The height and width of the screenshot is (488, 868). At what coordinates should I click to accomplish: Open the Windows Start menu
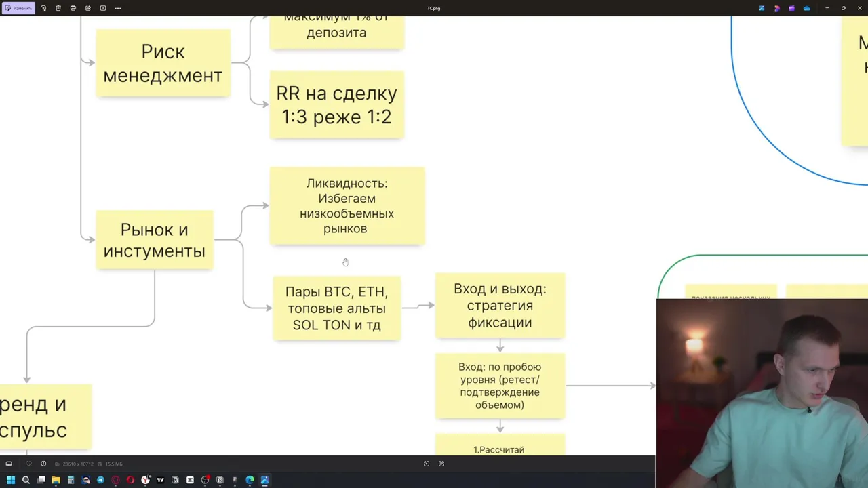click(11, 480)
